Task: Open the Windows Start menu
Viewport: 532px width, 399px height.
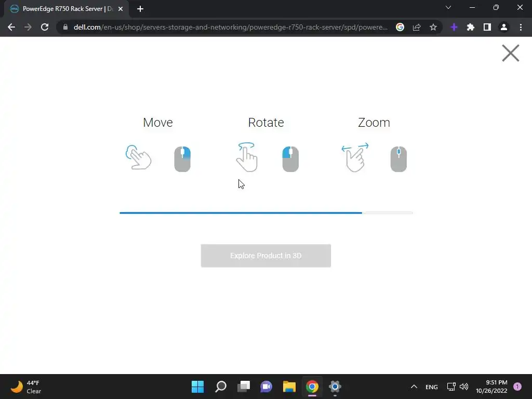Action: click(198, 387)
